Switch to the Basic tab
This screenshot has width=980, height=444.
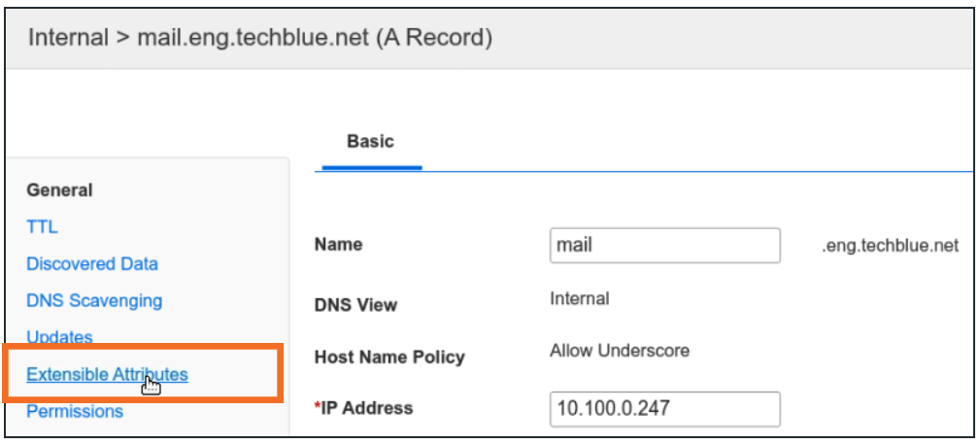pyautogui.click(x=370, y=142)
